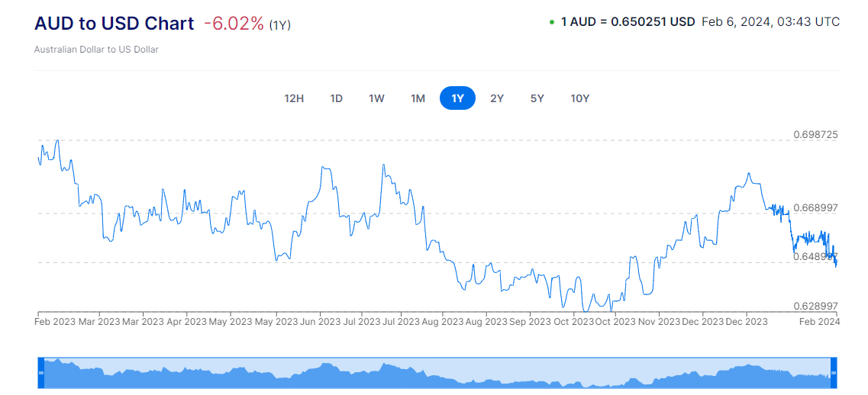Click the 0.698725 y-axis label
Image resolution: width=868 pixels, height=395 pixels.
[815, 134]
